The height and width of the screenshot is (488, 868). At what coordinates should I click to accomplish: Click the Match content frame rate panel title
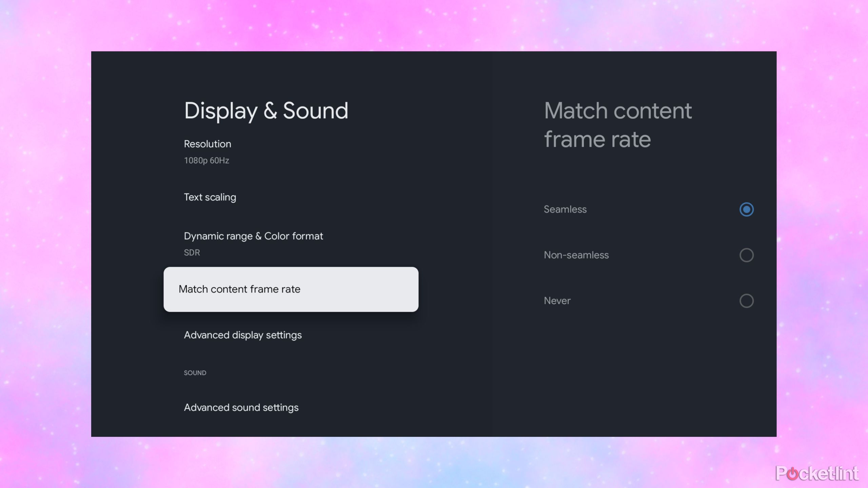click(x=618, y=125)
